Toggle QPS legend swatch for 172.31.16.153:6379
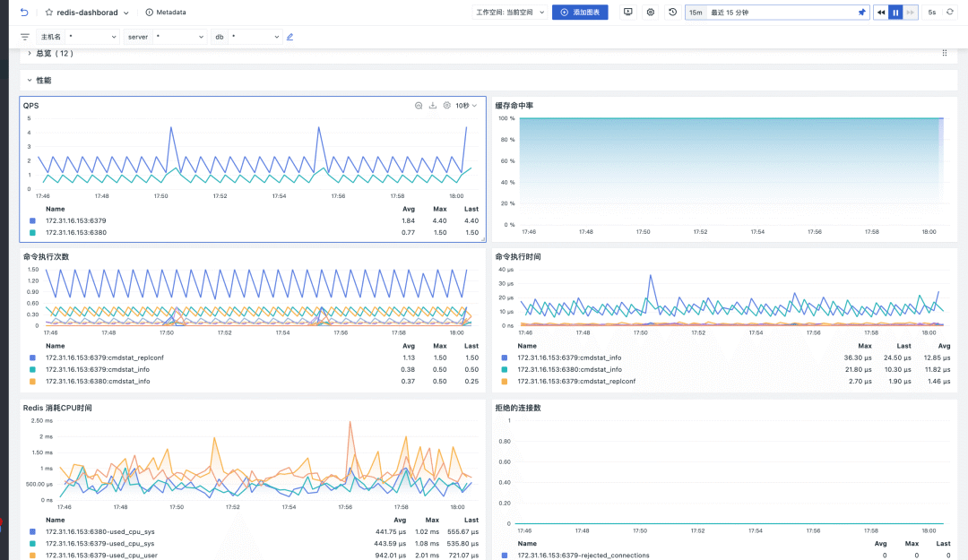Screen dimensions: 968x560 point(33,221)
